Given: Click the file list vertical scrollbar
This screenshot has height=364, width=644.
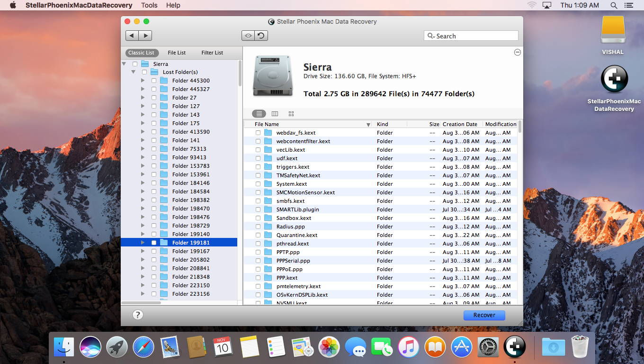Looking at the screenshot, I should pyautogui.click(x=520, y=127).
